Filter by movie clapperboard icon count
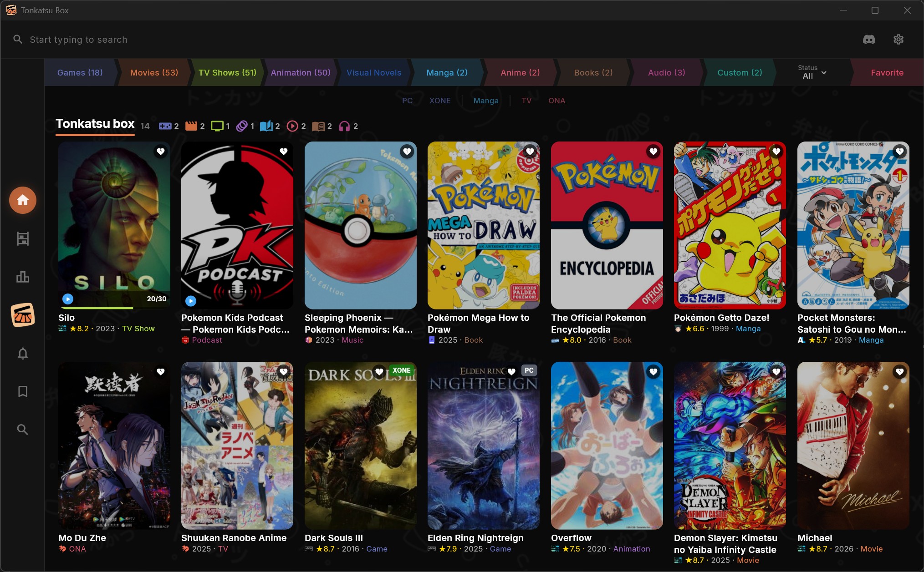924x572 pixels. [195, 126]
